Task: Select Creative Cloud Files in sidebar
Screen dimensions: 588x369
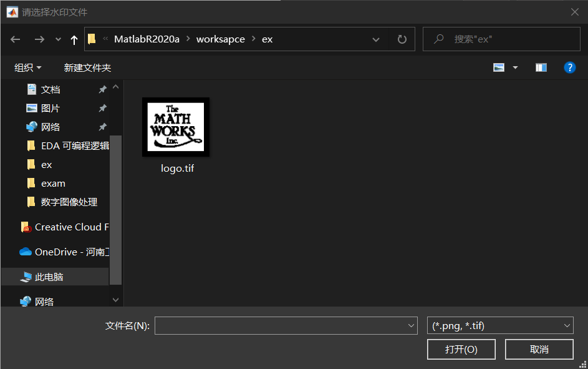Action: (x=64, y=227)
